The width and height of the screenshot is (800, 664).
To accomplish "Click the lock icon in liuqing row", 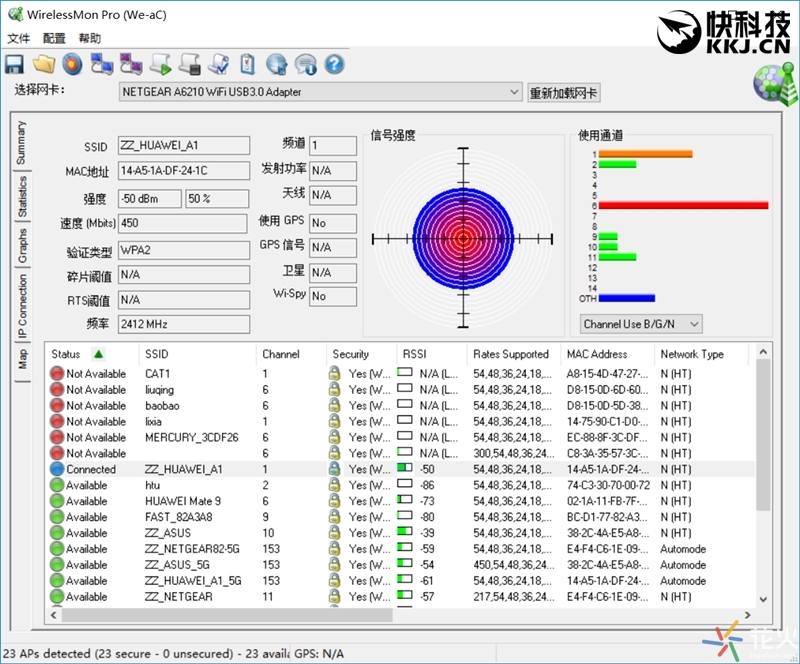I will 334,389.
